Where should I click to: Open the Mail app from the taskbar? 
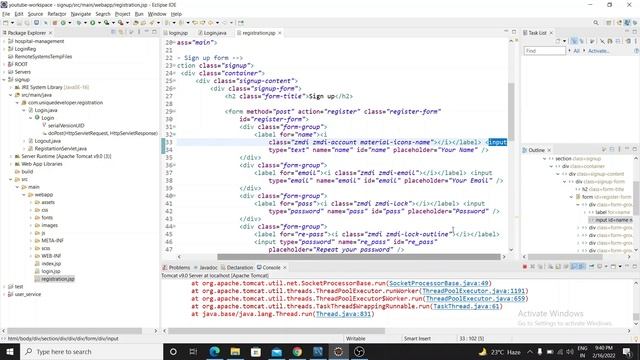coord(277,351)
